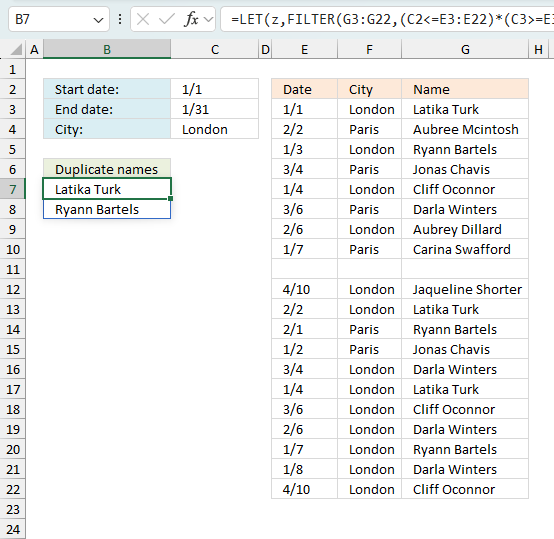The height and width of the screenshot is (539, 554).
Task: Select column C header
Action: click(x=214, y=50)
